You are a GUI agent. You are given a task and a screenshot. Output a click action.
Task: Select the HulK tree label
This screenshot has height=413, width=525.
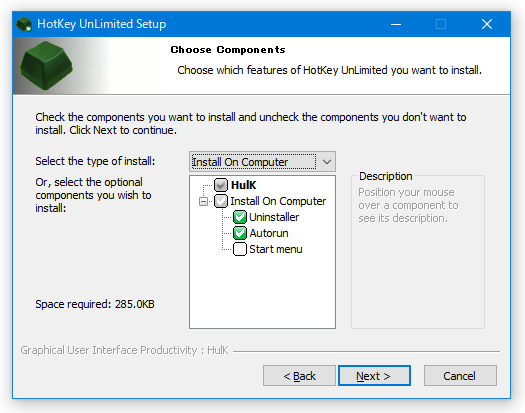pyautogui.click(x=243, y=185)
